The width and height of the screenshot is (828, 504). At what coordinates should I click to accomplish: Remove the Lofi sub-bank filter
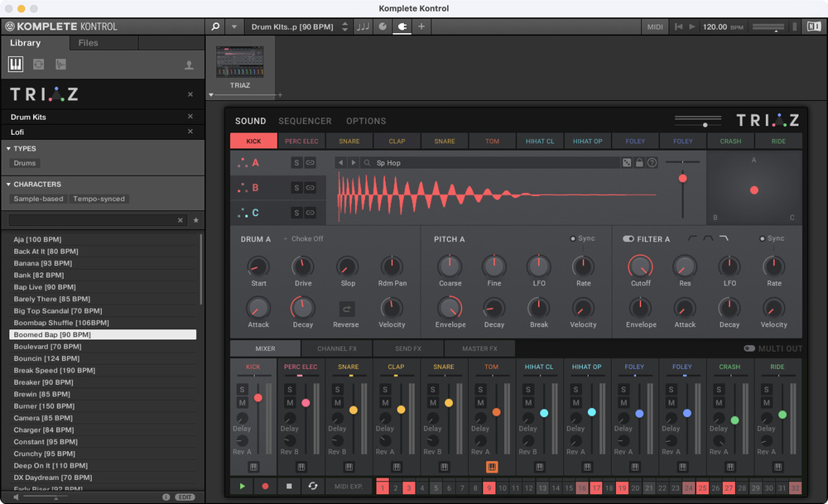tap(190, 132)
